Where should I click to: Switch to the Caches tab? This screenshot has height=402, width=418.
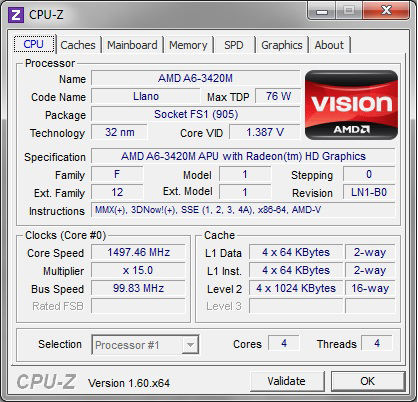click(78, 45)
